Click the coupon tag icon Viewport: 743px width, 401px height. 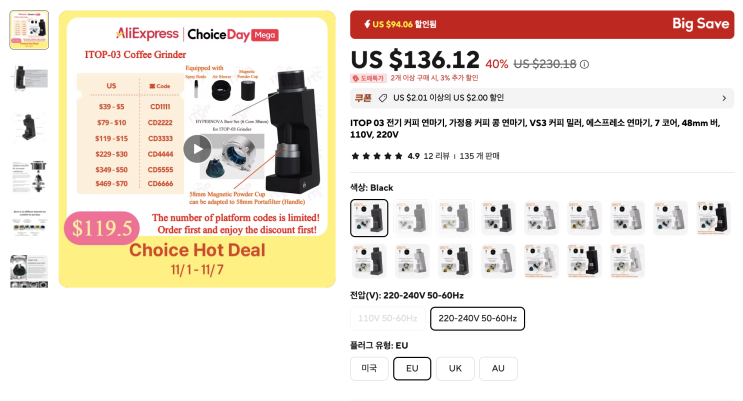382,98
